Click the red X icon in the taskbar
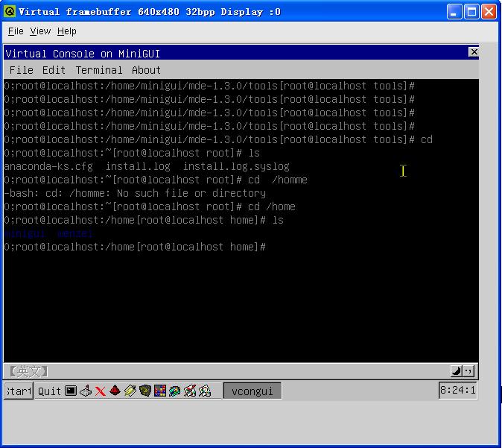The width and height of the screenshot is (502, 448). coord(101,391)
